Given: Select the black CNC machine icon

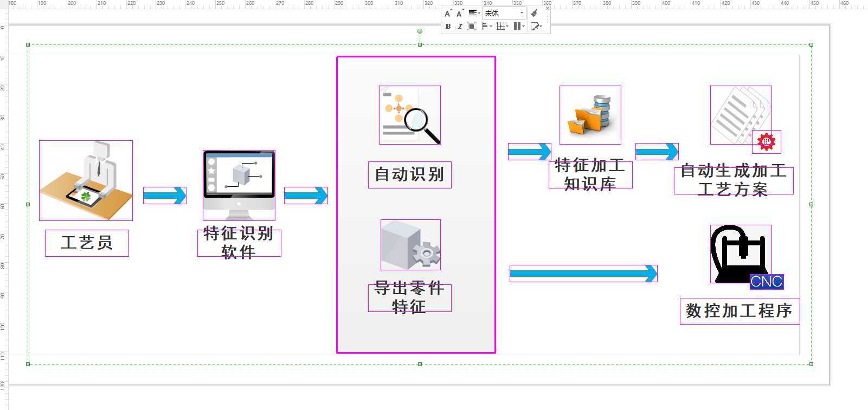Looking at the screenshot, I should [741, 254].
